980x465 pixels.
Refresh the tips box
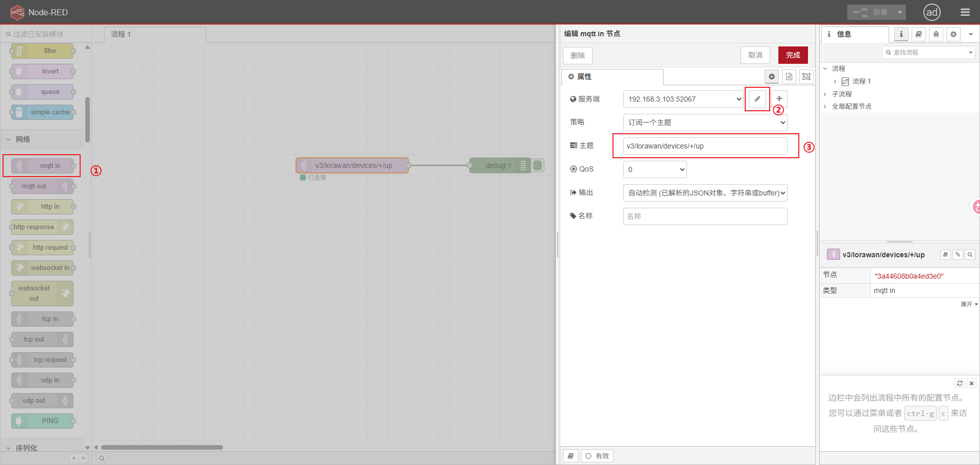pos(960,383)
